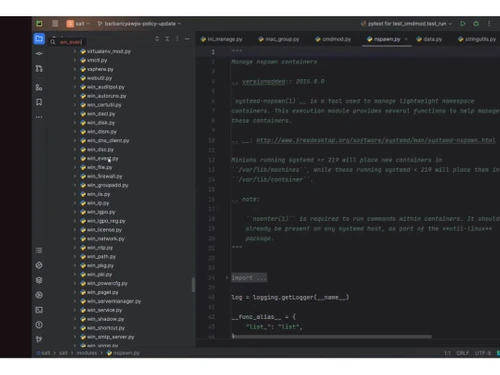Click the log = logging.getLogger line in editor
This screenshot has width=500, height=375.
coord(290,297)
